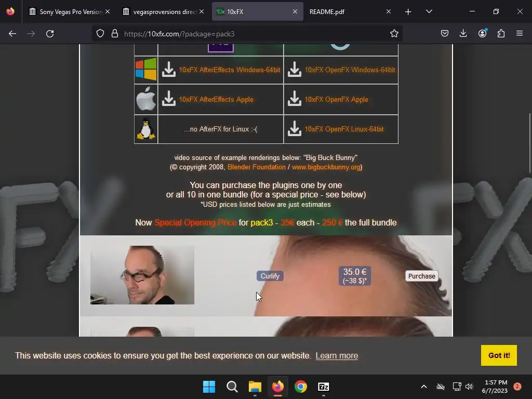Open a new tab with plus

[408, 12]
